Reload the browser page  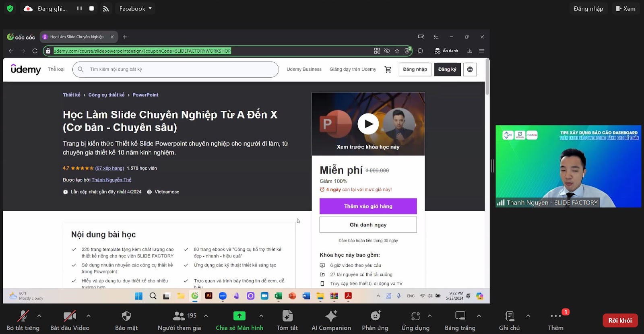click(35, 51)
